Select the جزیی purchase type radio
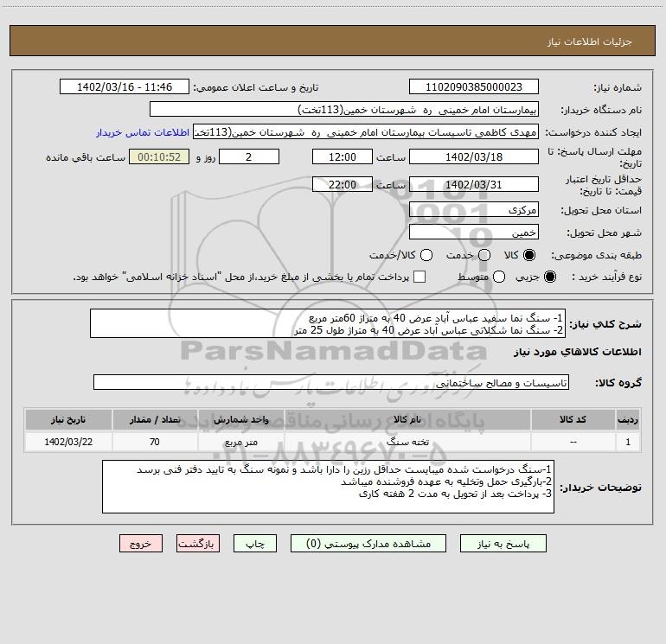Viewport: 666px width, 644px height. (549, 277)
